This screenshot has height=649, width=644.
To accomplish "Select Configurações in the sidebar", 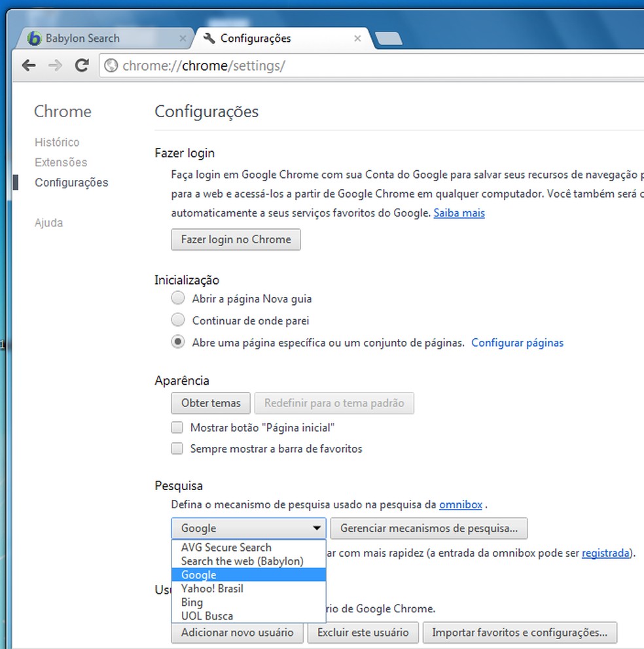I will 71,183.
